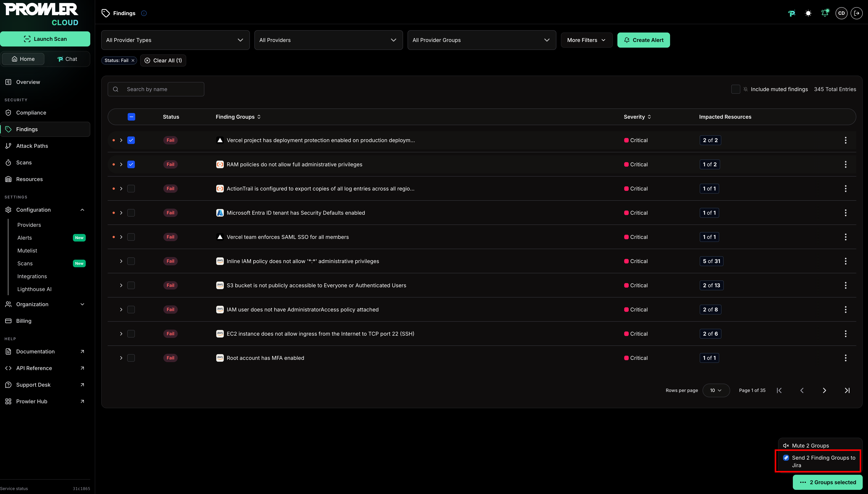Go to the previous page of findings

802,390
